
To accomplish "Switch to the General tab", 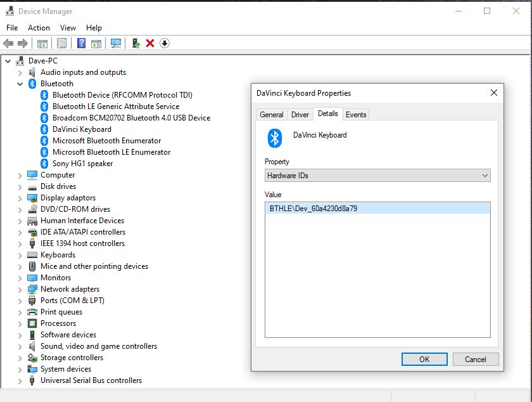I will (x=272, y=115).
